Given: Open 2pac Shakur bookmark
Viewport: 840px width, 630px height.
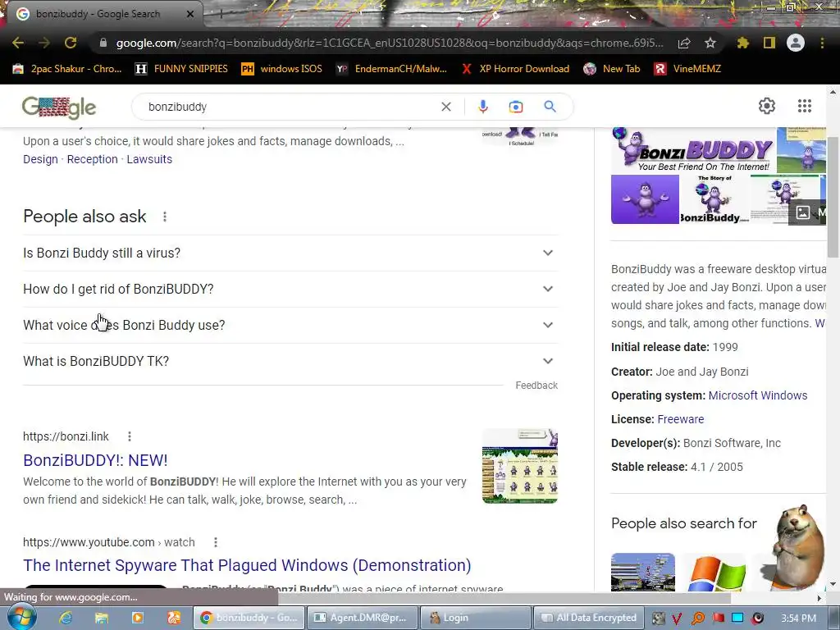Looking at the screenshot, I should pyautogui.click(x=67, y=69).
